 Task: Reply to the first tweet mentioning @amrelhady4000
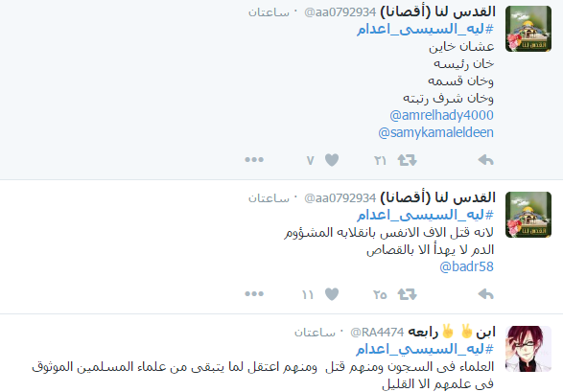[486, 160]
